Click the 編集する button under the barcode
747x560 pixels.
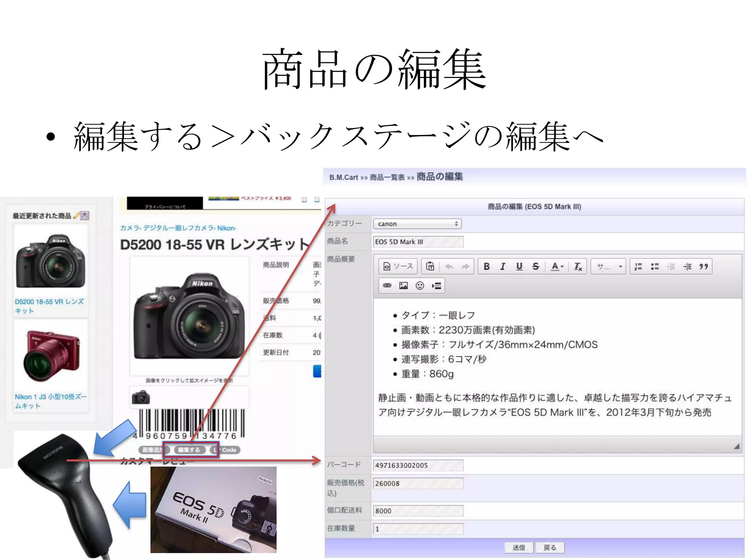189,450
